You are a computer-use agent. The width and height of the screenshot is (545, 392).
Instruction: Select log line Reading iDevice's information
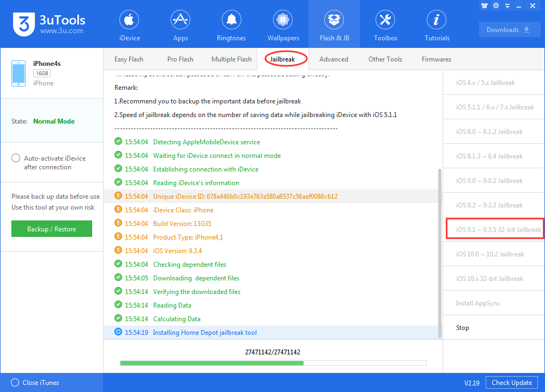pos(273,182)
